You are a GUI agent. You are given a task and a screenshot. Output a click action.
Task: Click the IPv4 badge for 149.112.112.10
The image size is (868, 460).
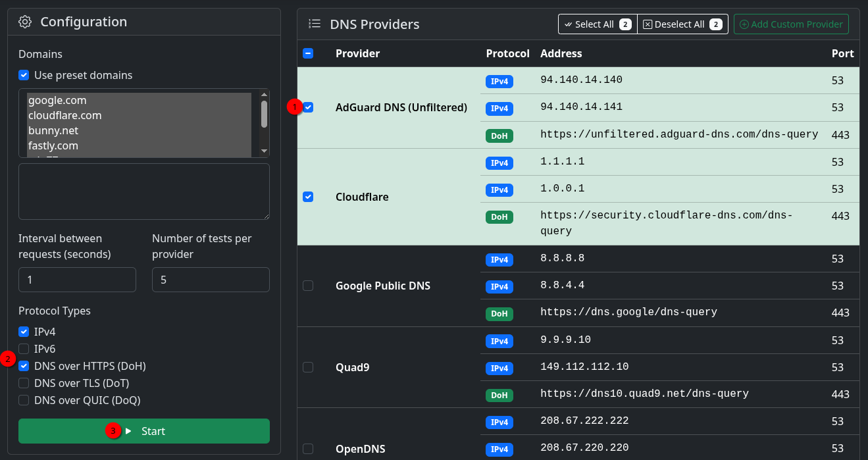click(x=499, y=368)
